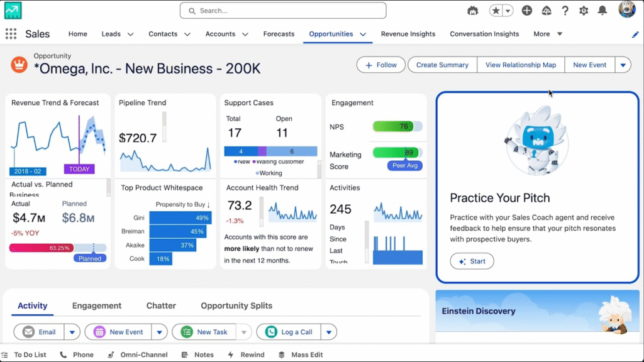Screen dimensions: 644x362
Task: Click the Einstein guidance icon in header
Action: pyautogui.click(x=473, y=11)
